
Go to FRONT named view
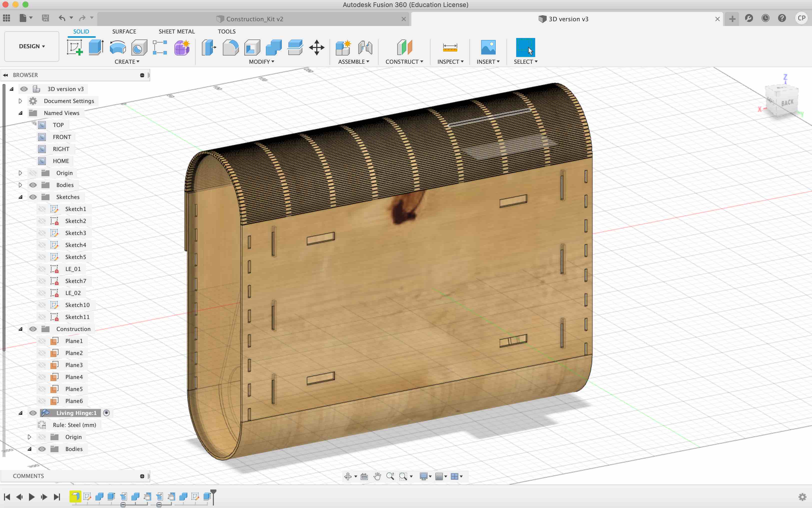click(62, 137)
